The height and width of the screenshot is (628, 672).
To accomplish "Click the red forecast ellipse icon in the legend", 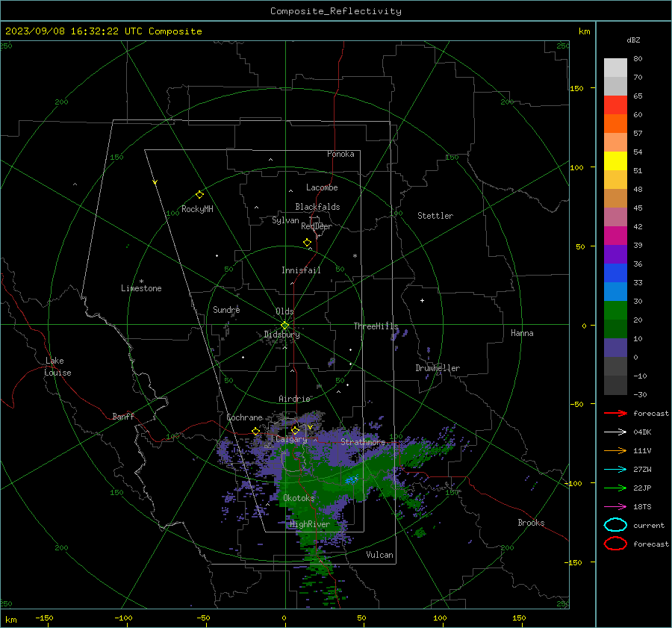I will [x=615, y=544].
